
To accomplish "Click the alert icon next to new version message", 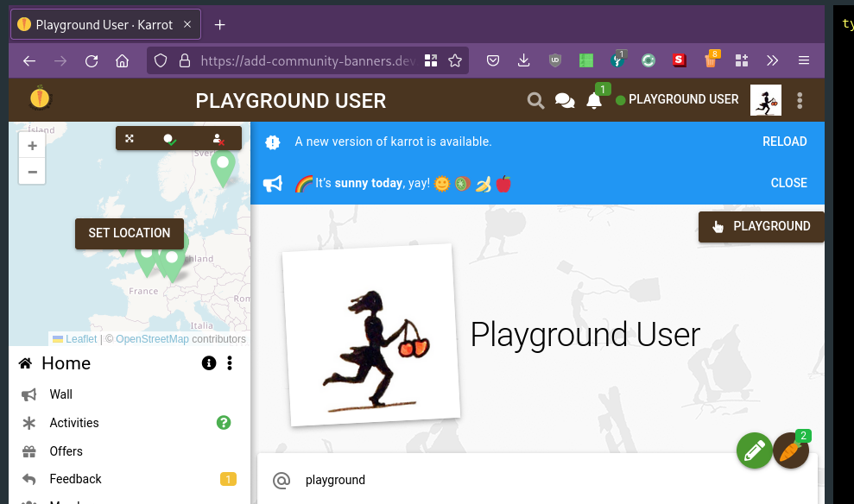I will coord(272,142).
